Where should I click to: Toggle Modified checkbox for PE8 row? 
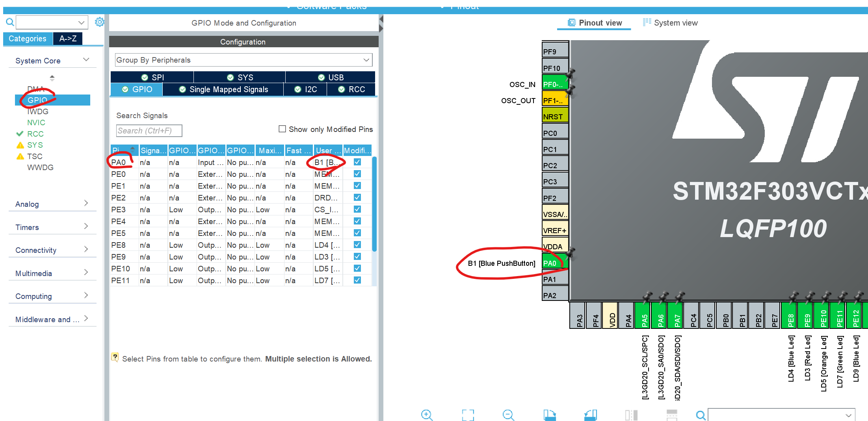coord(357,245)
